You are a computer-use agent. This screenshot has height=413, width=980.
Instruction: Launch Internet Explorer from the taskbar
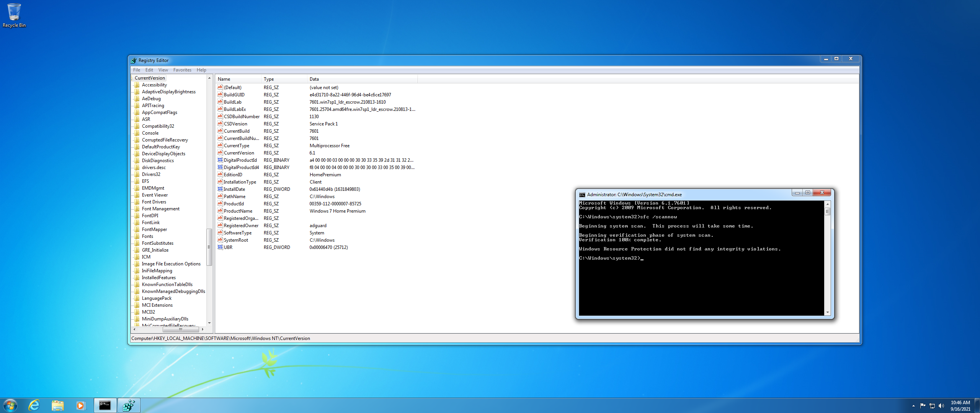[34, 405]
